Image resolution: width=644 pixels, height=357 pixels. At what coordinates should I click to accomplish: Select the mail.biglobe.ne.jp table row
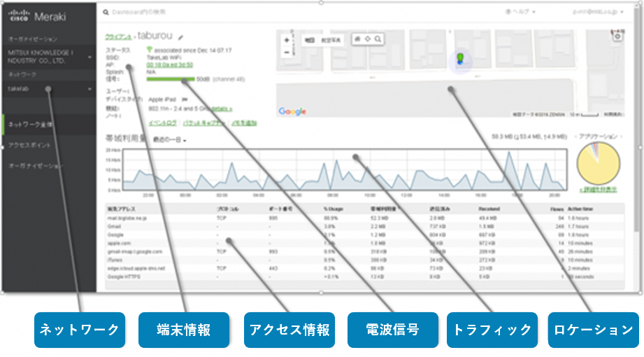[365, 218]
